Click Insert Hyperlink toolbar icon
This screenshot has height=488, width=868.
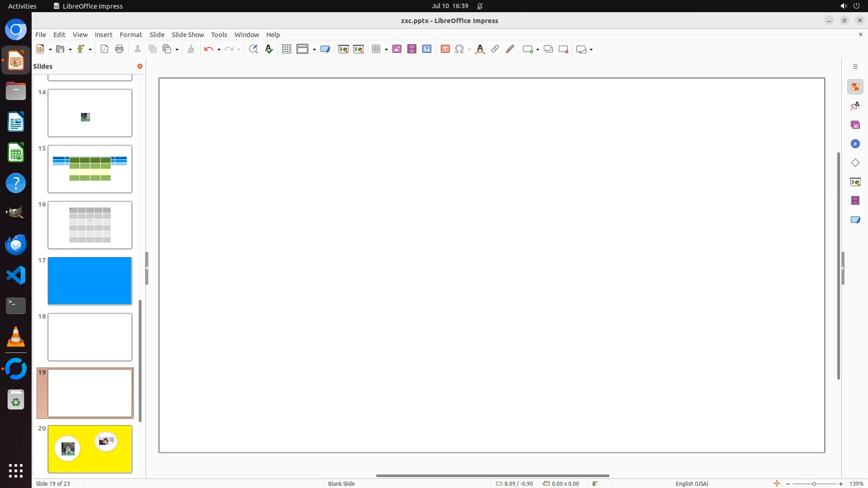(x=495, y=49)
